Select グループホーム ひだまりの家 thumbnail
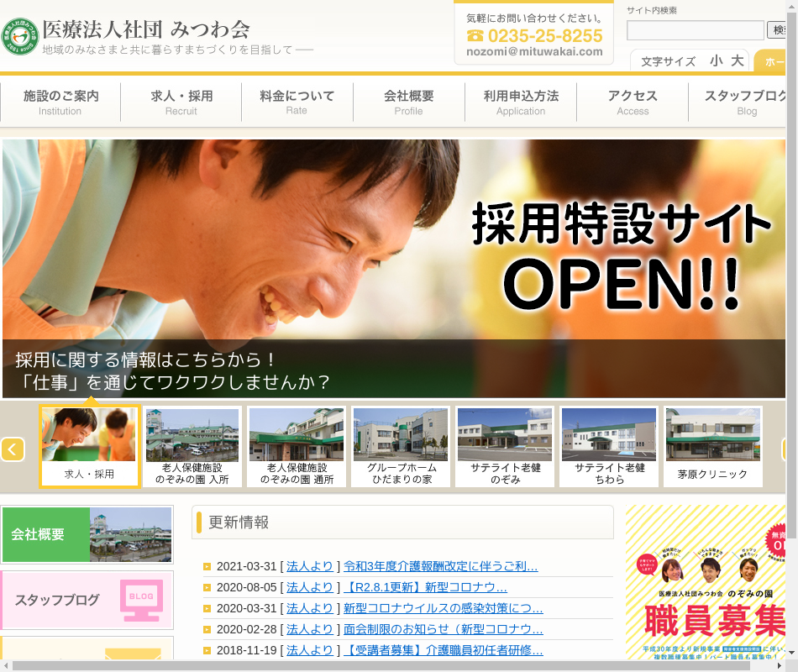 pyautogui.click(x=400, y=446)
